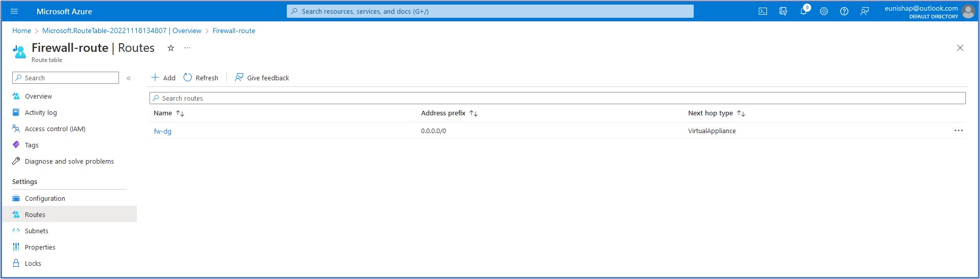Click the Add route button
The image size is (980, 279).
(163, 78)
